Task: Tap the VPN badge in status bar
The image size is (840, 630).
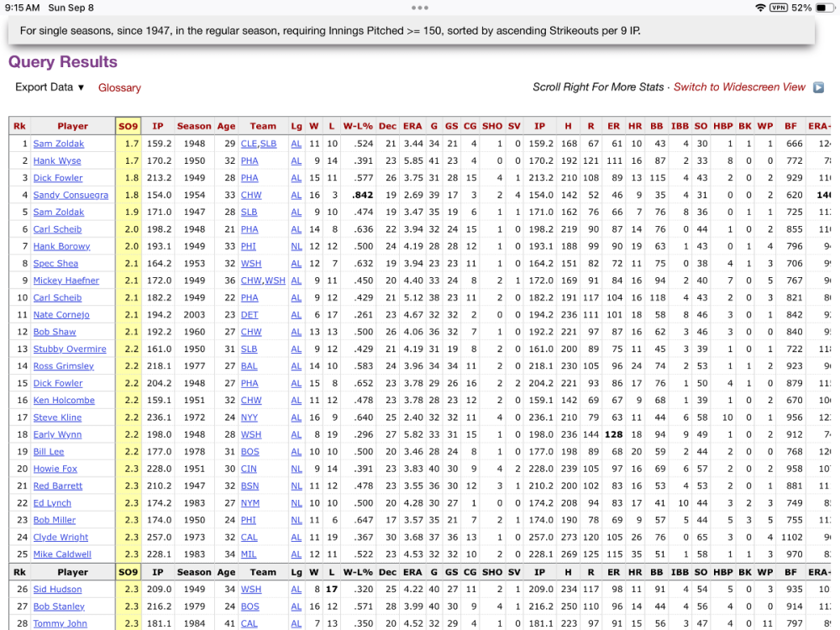Action: [780, 8]
